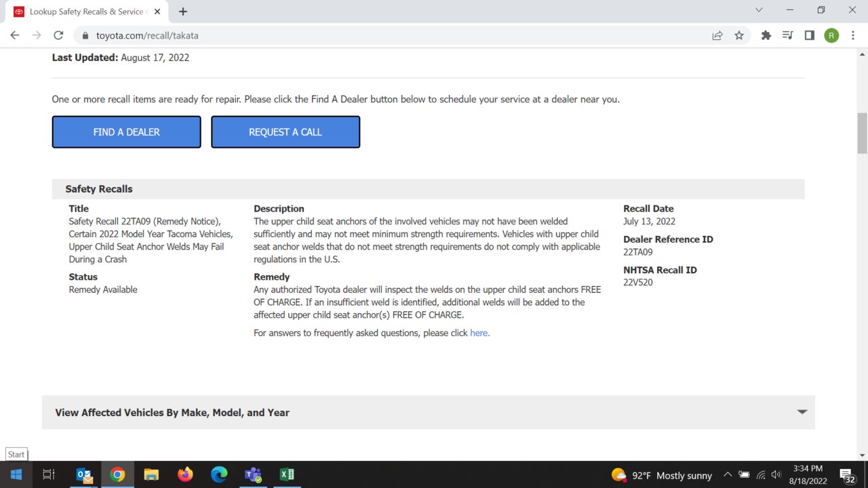
Task: Open Chrome extensions puzzle icon
Action: 766,35
